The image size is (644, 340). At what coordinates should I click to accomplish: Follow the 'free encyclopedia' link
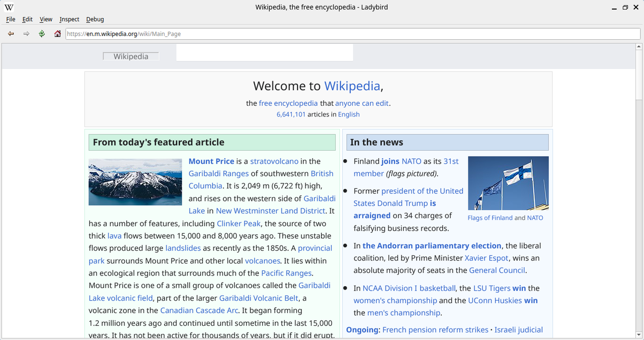tap(288, 103)
